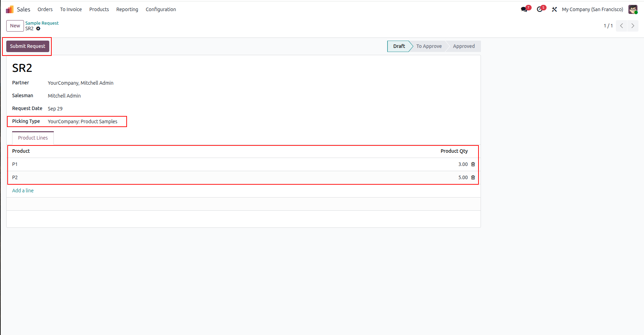Open the debug tools icon
The image size is (644, 335).
pyautogui.click(x=554, y=9)
